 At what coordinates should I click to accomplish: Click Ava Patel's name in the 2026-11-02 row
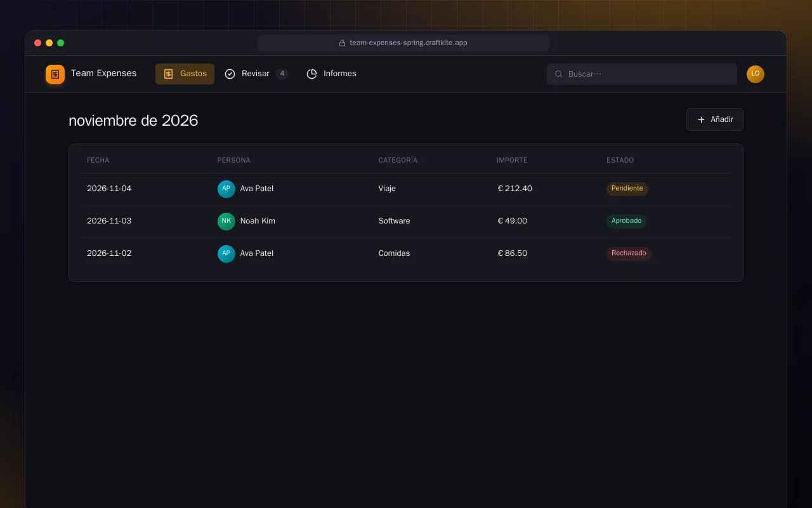(x=257, y=253)
